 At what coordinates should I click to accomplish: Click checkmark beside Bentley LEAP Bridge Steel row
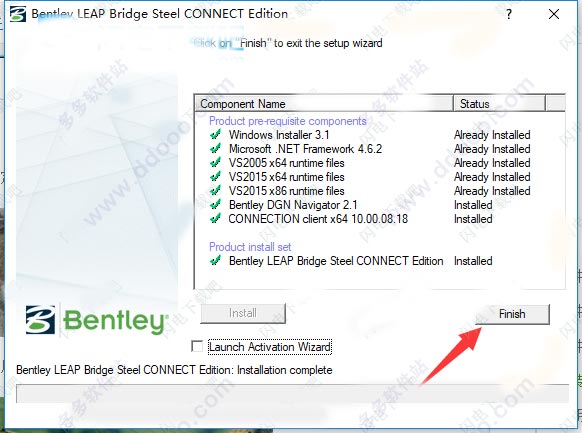(x=215, y=260)
